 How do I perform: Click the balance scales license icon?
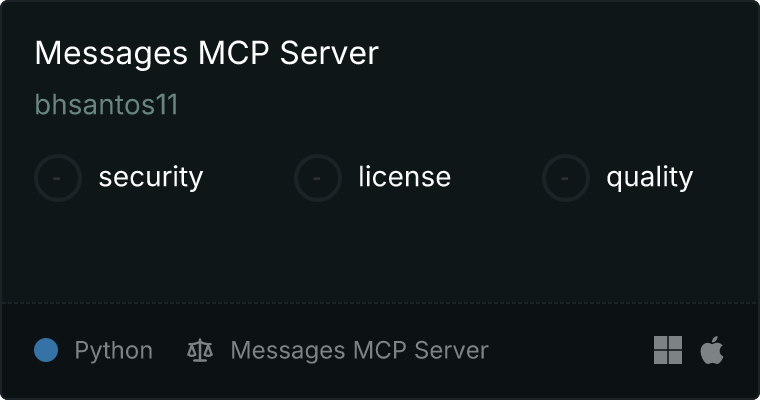tap(200, 350)
